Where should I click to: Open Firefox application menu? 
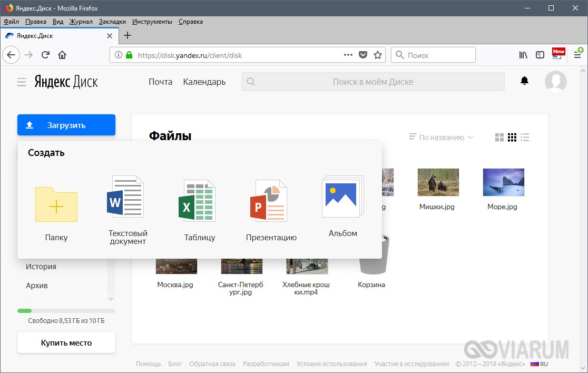coord(578,54)
